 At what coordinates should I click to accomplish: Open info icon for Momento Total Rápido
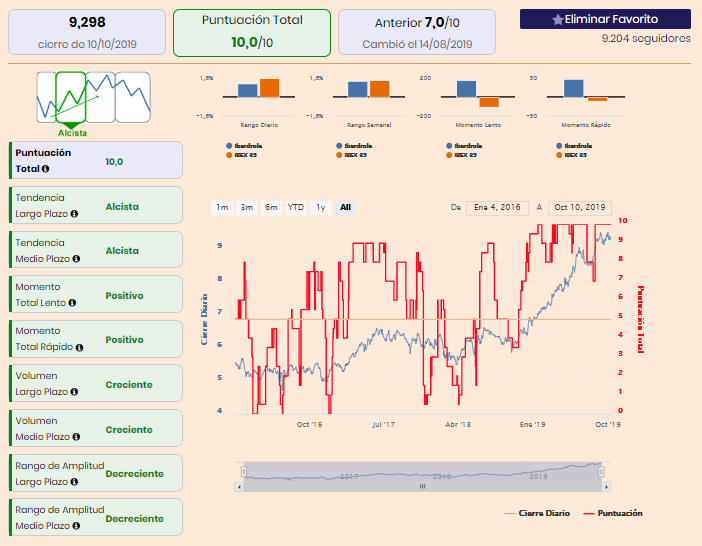(x=79, y=347)
